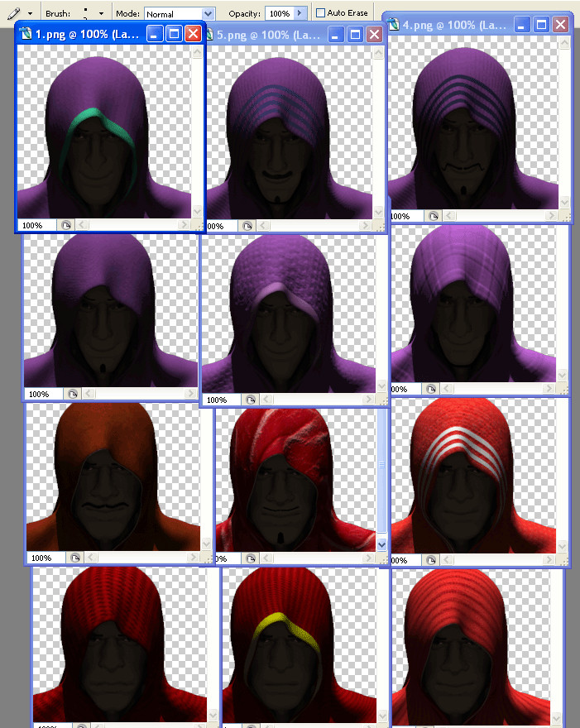Click the status info icon in 1.png window
This screenshot has height=728, width=580.
tap(66, 225)
